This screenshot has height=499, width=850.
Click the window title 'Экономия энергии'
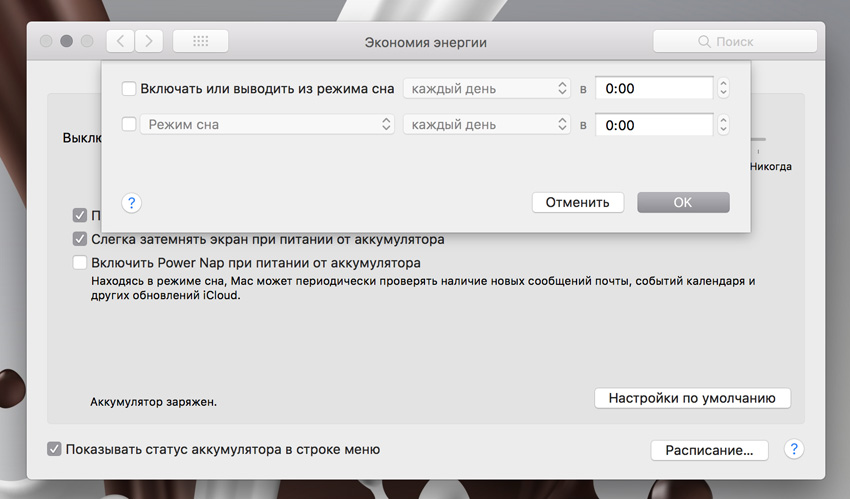click(426, 42)
